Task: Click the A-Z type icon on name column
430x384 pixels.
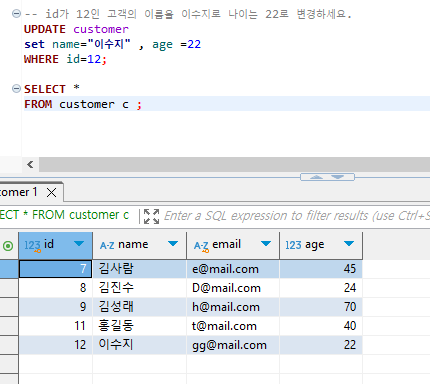Action: (107, 246)
